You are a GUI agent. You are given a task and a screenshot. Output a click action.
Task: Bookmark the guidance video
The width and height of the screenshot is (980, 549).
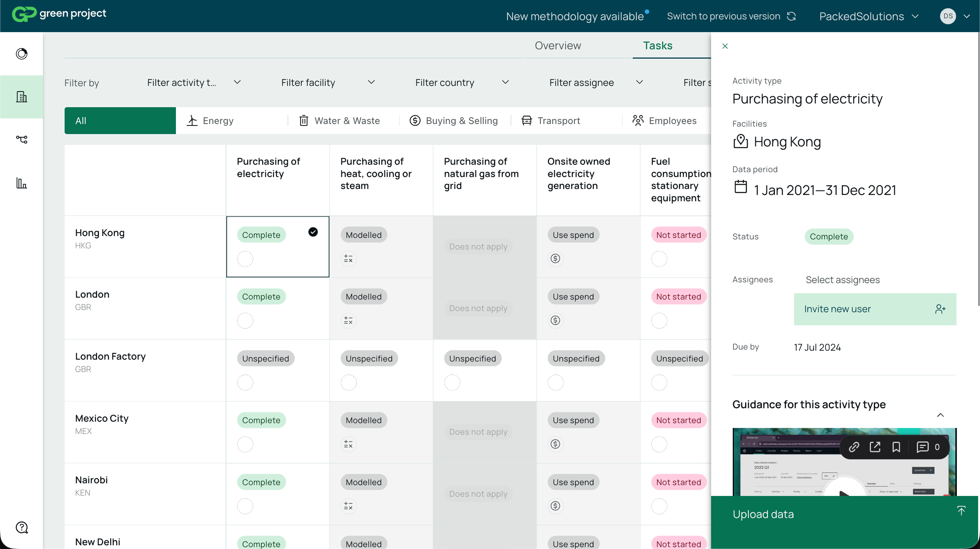coord(896,447)
